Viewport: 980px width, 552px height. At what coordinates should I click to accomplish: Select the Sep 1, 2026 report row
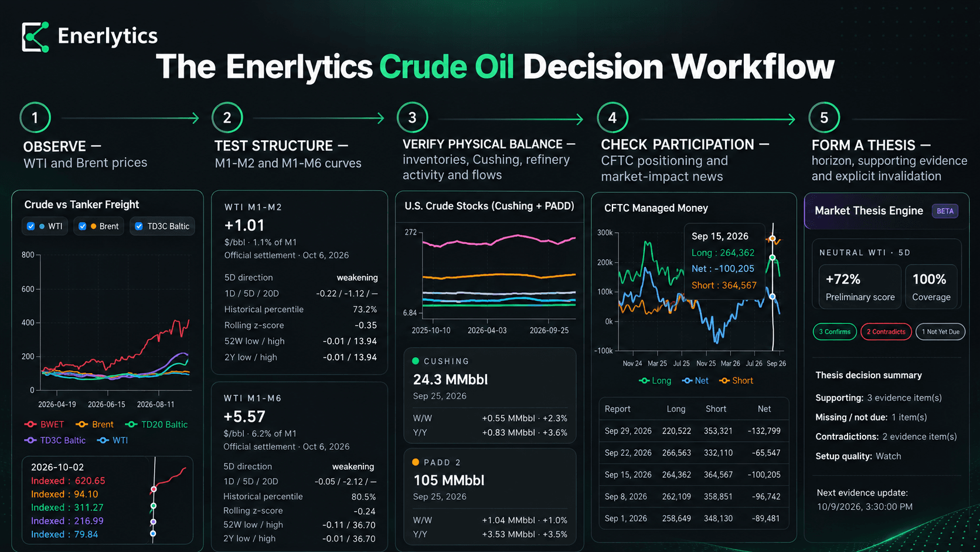[693, 519]
